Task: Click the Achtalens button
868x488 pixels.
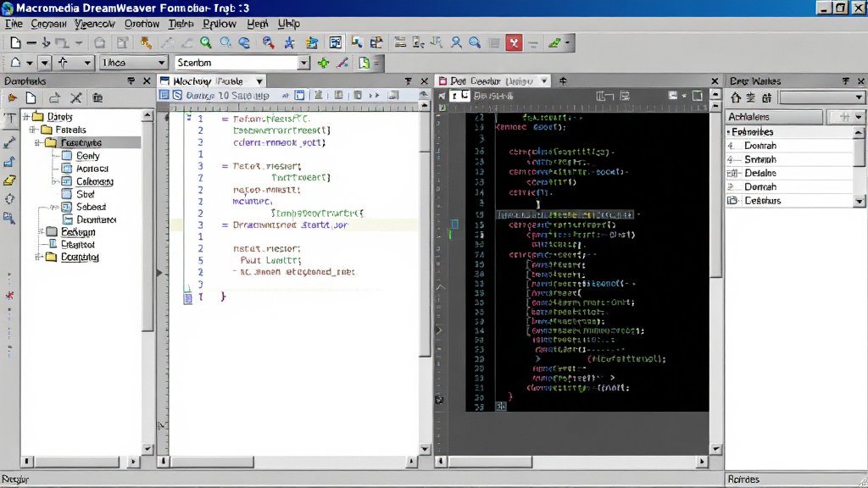Action: [x=775, y=117]
